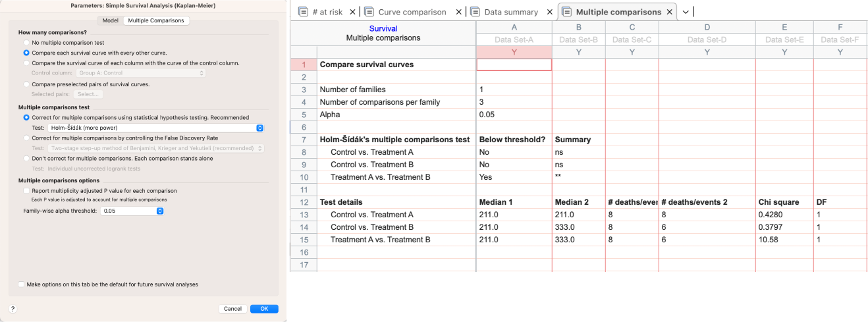
Task: Expand the tab overflow chevron
Action: point(686,12)
